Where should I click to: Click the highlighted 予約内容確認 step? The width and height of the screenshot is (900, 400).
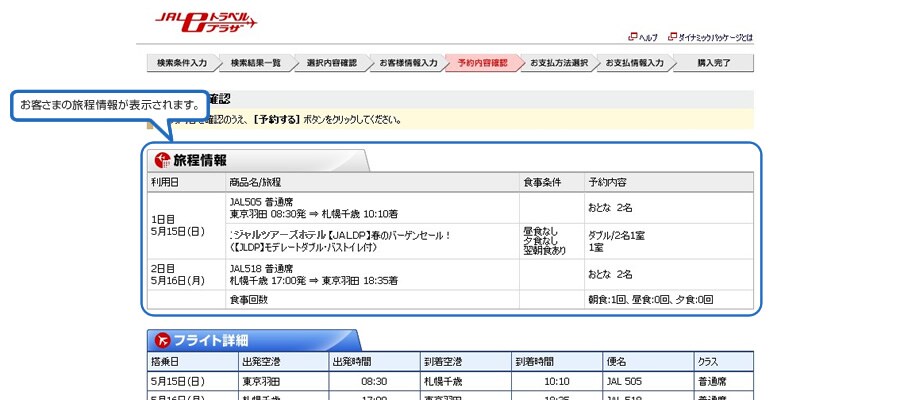(482, 63)
